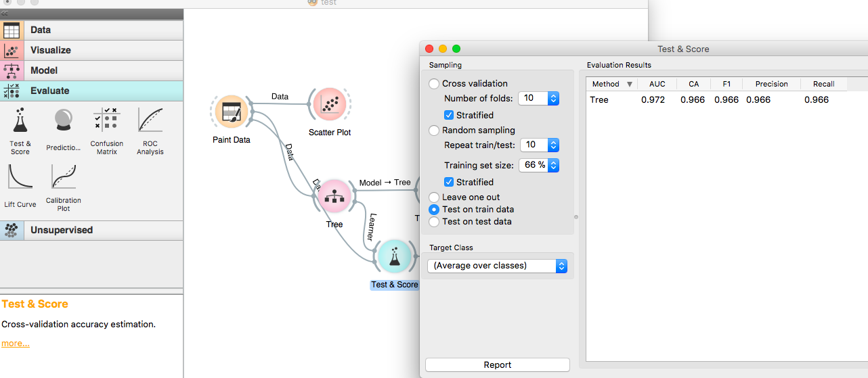Open the Target Class dropdown
This screenshot has width=868, height=378.
[497, 266]
